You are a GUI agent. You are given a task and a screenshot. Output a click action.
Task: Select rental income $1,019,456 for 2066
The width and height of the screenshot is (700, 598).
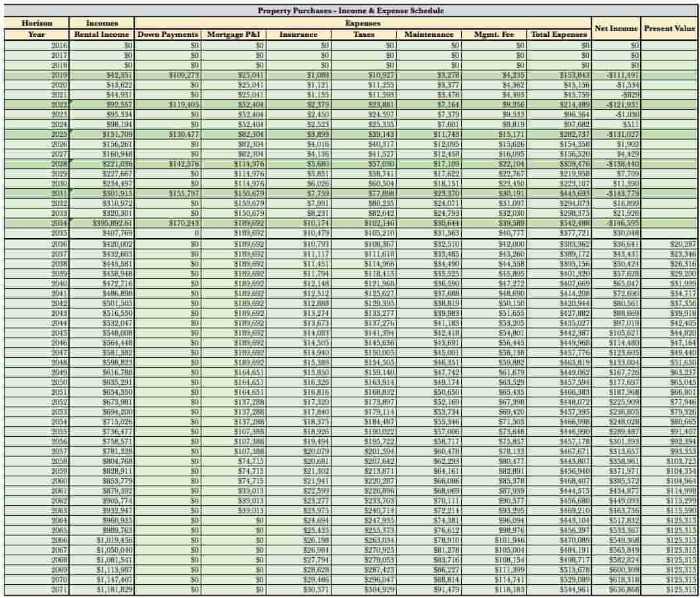[102, 540]
